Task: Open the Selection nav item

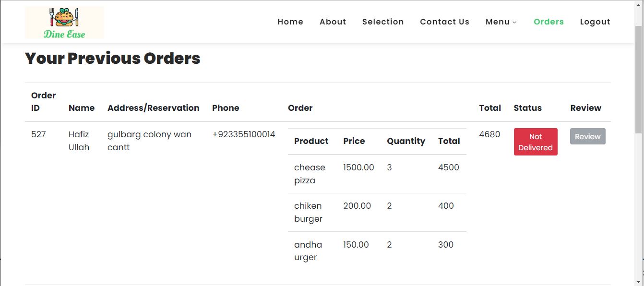Action: click(383, 22)
